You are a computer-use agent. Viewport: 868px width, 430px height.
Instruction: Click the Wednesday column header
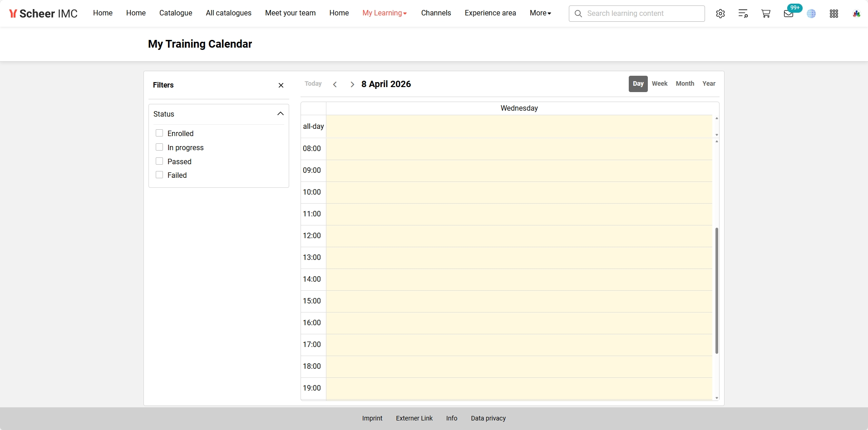click(x=519, y=108)
